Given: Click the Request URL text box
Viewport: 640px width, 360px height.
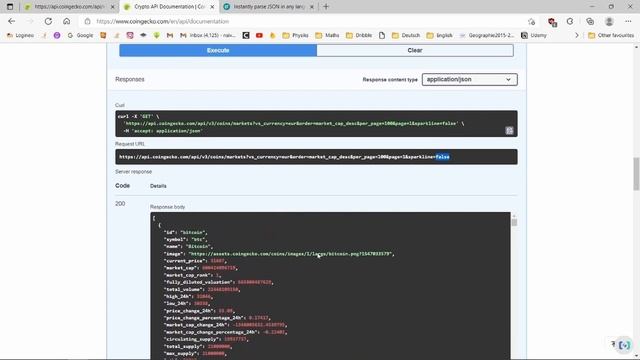Looking at the screenshot, I should coord(316,157).
